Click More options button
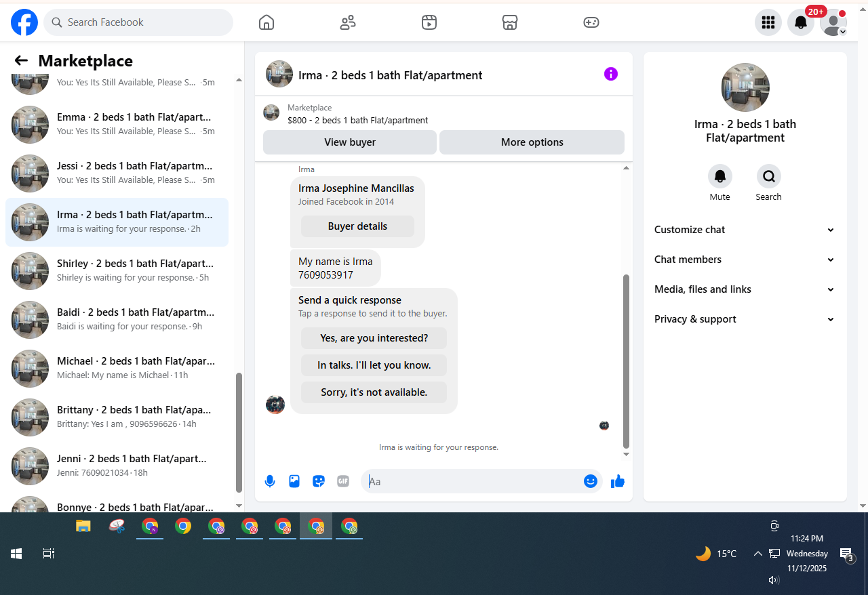The image size is (868, 595). point(532,142)
